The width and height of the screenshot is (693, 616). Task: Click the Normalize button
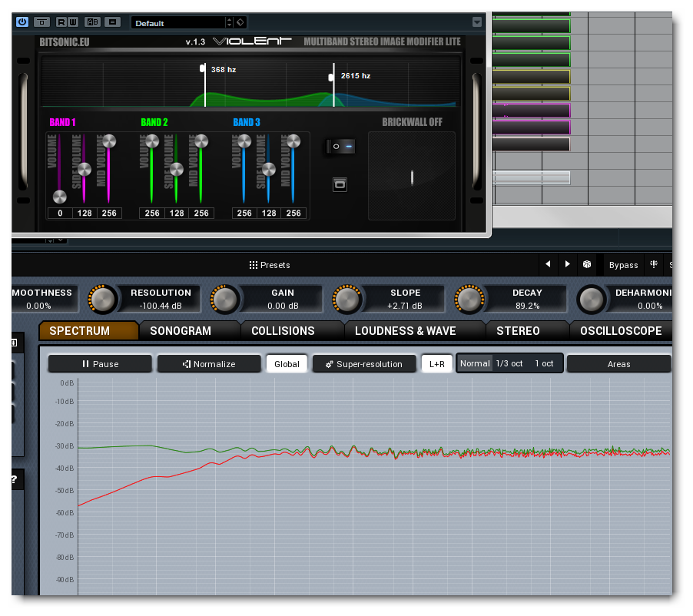pyautogui.click(x=209, y=364)
